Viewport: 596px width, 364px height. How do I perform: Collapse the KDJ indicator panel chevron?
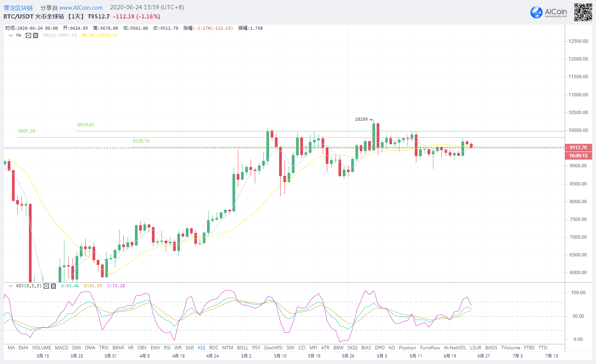coord(11,286)
